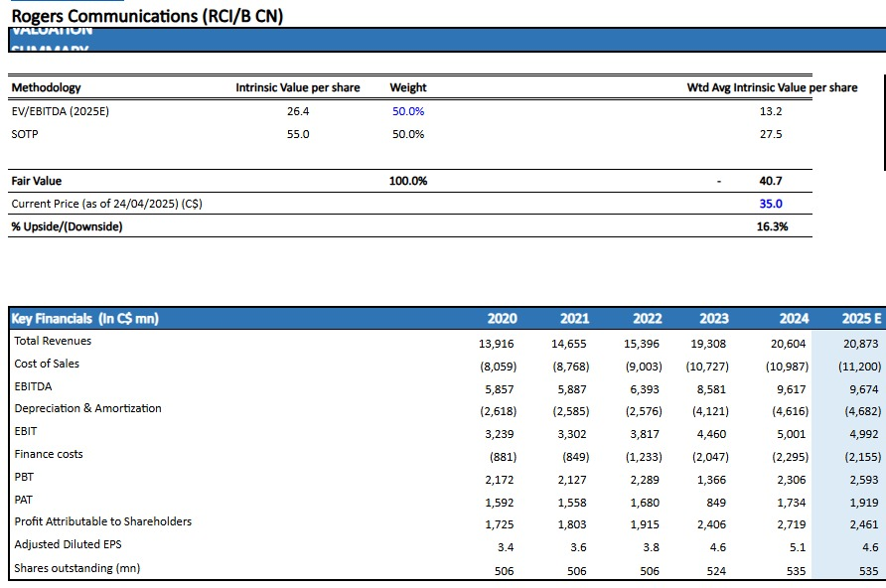Select the Shares outstanding (mn) label

click(76, 568)
